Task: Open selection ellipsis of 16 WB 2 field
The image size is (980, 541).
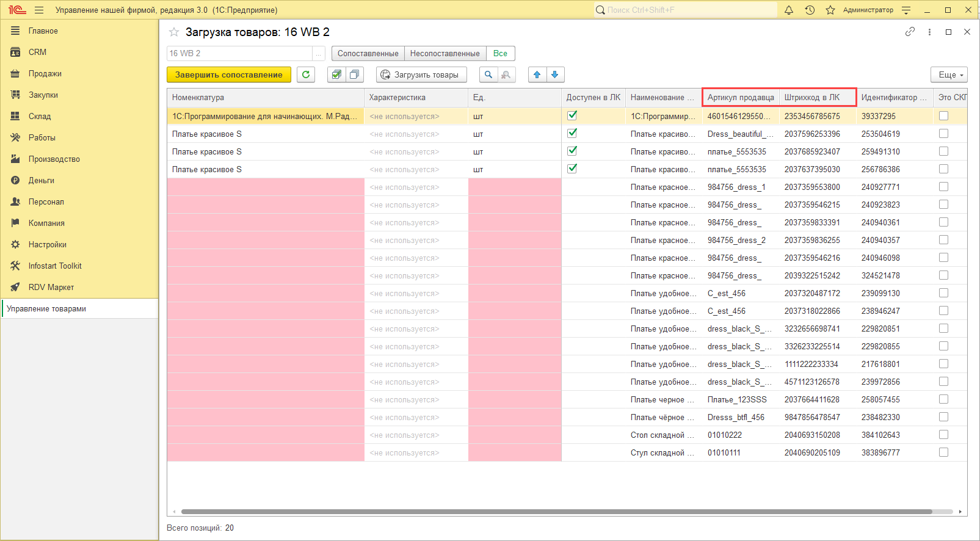Action: (318, 54)
